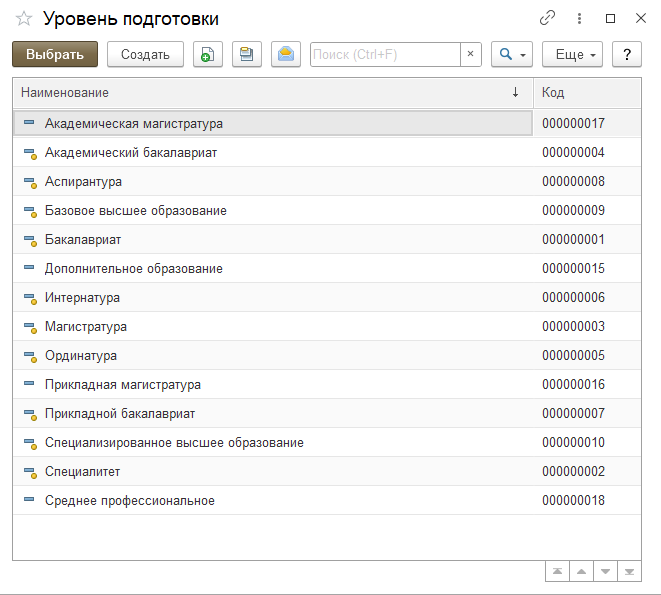Screen dimensions: 661x595
Task: Click the Создать button
Action: point(145,54)
